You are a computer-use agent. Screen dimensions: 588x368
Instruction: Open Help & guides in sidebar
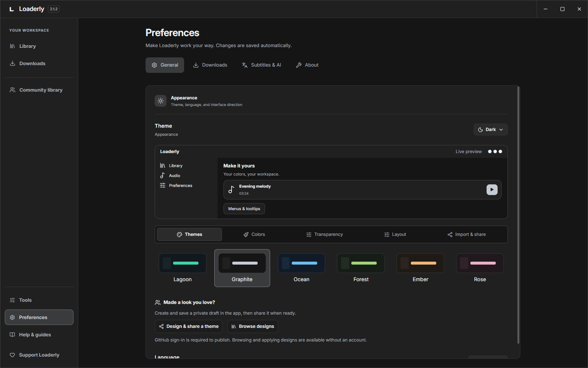pyautogui.click(x=39, y=335)
